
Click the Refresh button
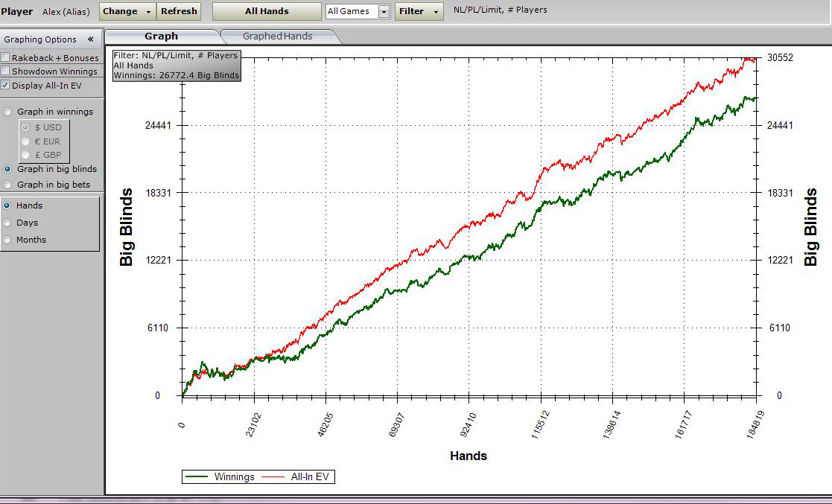tap(179, 11)
